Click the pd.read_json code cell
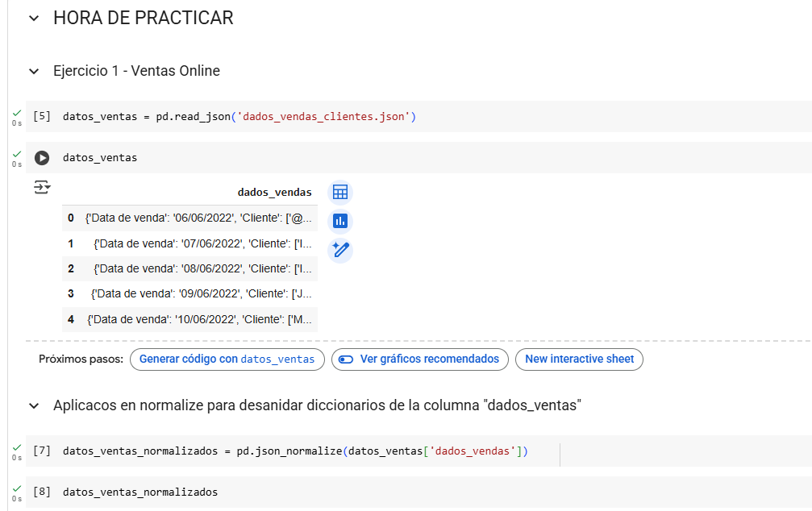 point(419,117)
